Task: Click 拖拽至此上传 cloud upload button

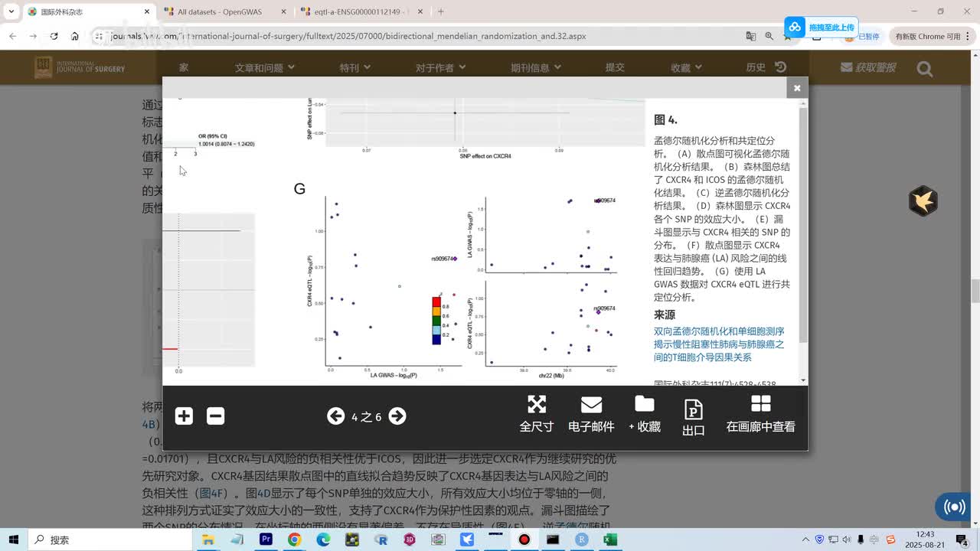Action: [x=821, y=28]
